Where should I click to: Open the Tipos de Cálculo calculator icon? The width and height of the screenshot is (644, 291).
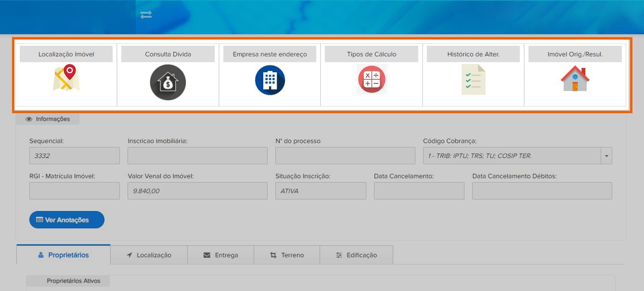372,79
